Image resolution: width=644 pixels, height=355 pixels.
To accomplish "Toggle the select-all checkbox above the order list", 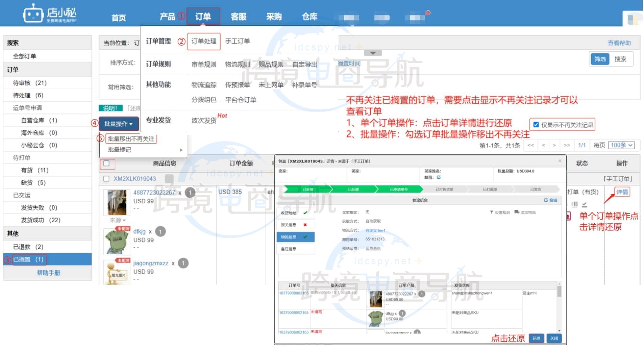I will coord(107,164).
